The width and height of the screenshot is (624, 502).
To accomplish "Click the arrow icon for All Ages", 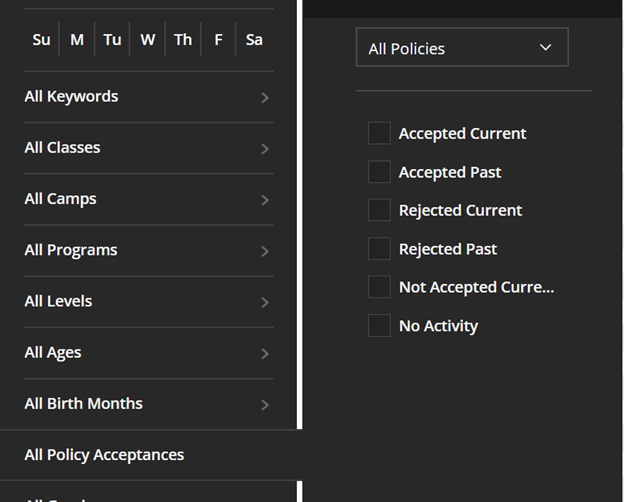I will pyautogui.click(x=265, y=354).
